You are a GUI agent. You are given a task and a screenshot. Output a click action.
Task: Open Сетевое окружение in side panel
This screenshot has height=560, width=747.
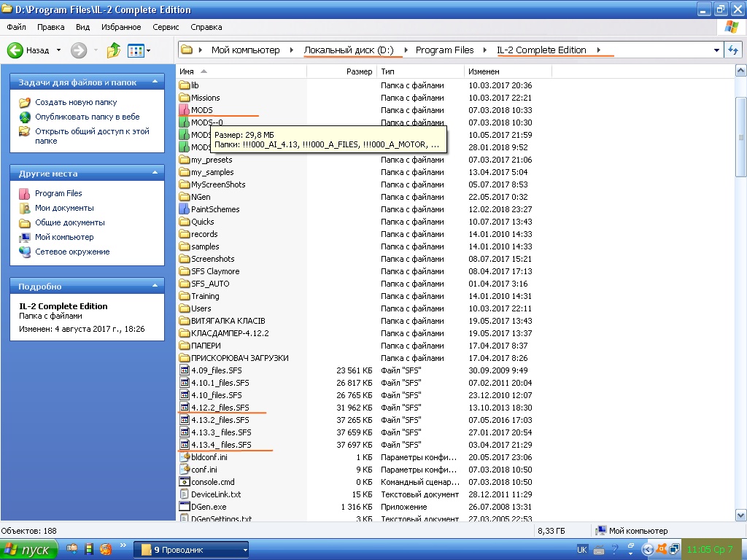point(72,252)
